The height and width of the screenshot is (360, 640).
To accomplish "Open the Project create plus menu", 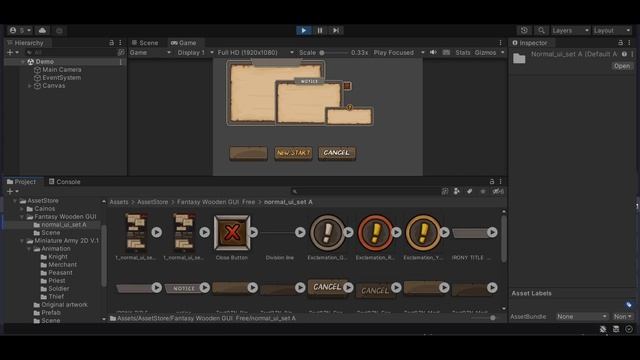I will click(12, 191).
